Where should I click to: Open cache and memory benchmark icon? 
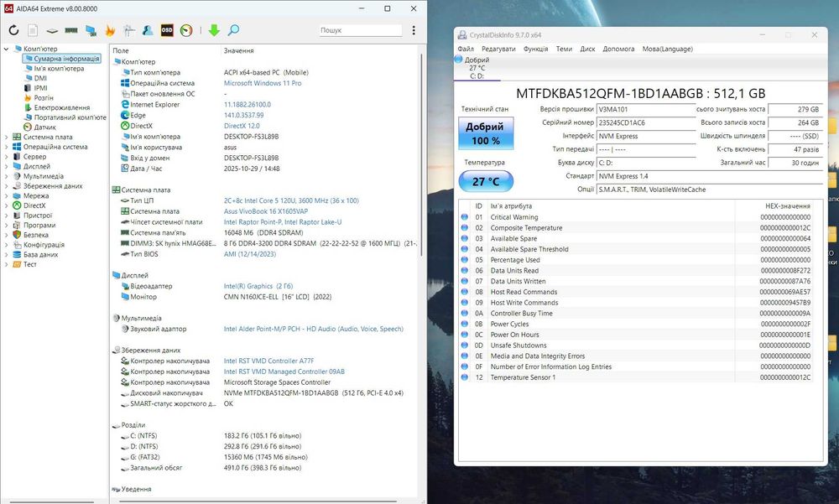(71, 30)
